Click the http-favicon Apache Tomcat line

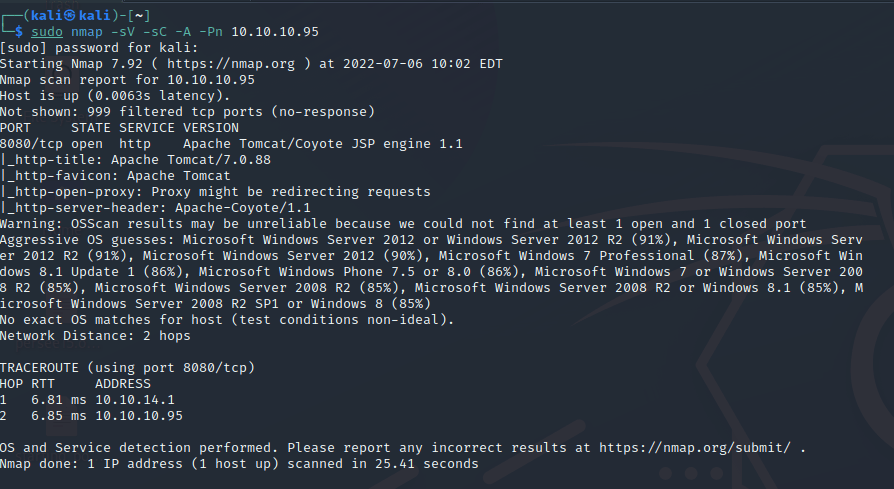[x=115, y=176]
